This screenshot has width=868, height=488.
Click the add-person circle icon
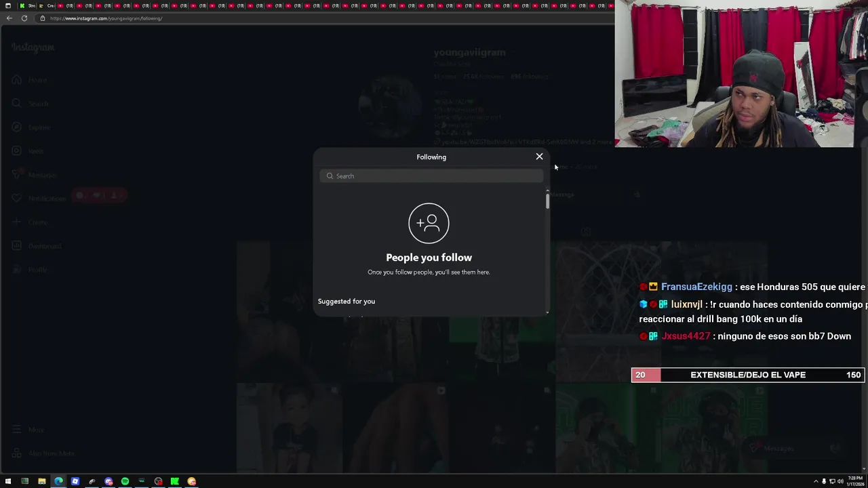tap(429, 223)
